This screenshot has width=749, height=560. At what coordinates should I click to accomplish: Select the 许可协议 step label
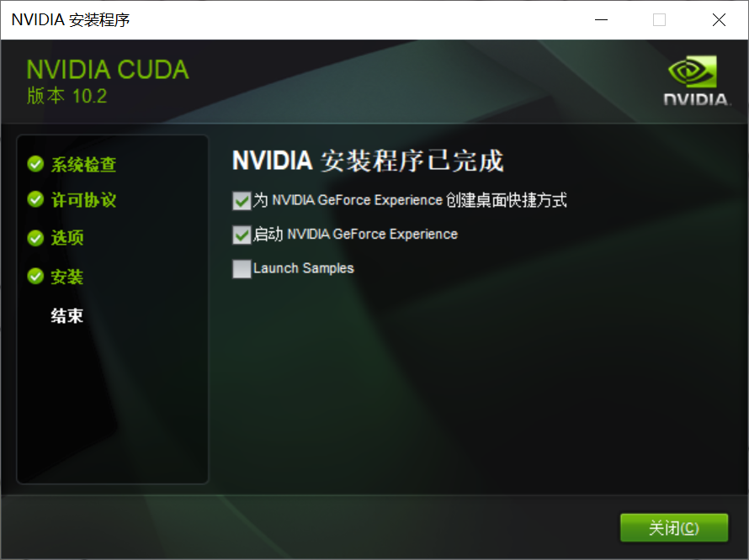(83, 200)
